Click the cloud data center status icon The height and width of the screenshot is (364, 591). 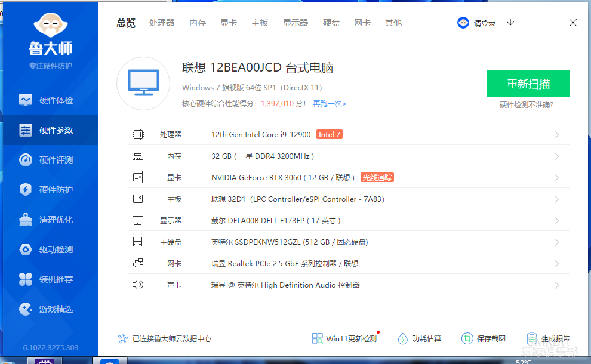[x=123, y=338]
